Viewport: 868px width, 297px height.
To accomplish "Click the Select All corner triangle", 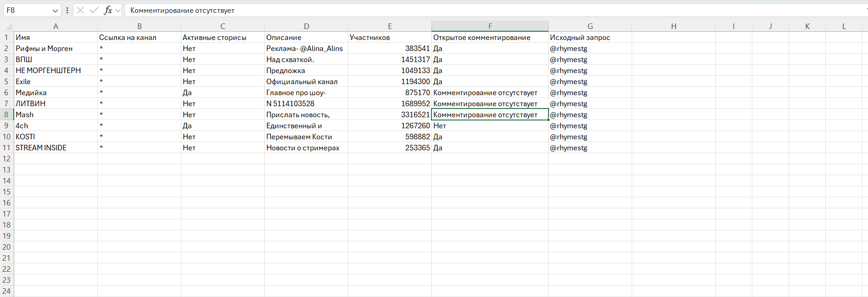I will click(x=8, y=26).
